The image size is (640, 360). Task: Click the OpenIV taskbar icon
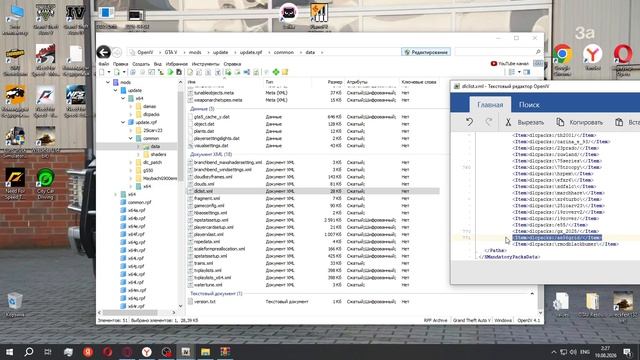186,352
